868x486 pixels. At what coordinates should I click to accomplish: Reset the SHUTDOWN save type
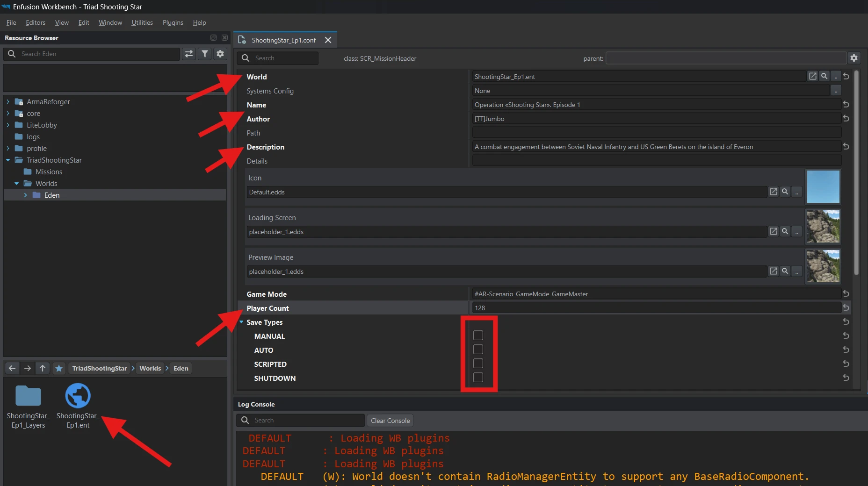click(846, 378)
